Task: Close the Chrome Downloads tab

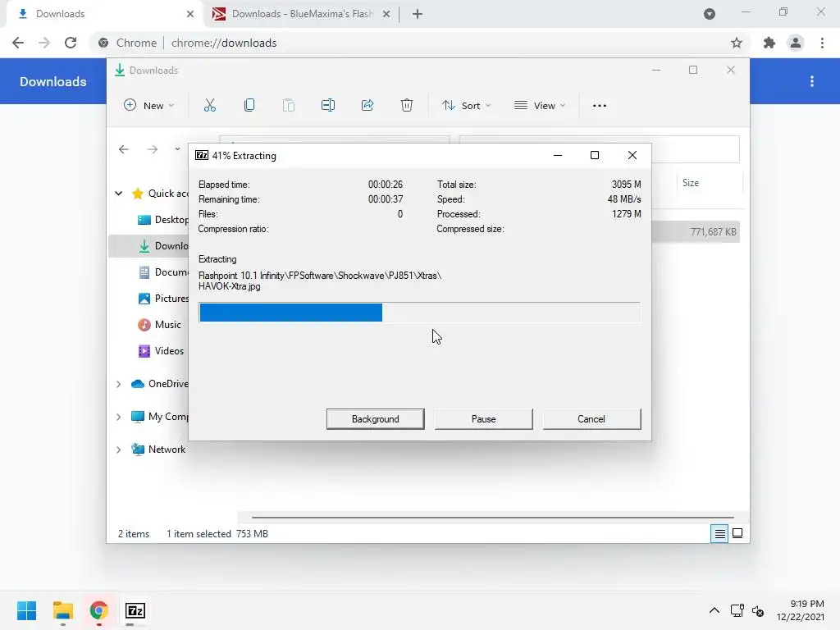Action: pyautogui.click(x=190, y=14)
